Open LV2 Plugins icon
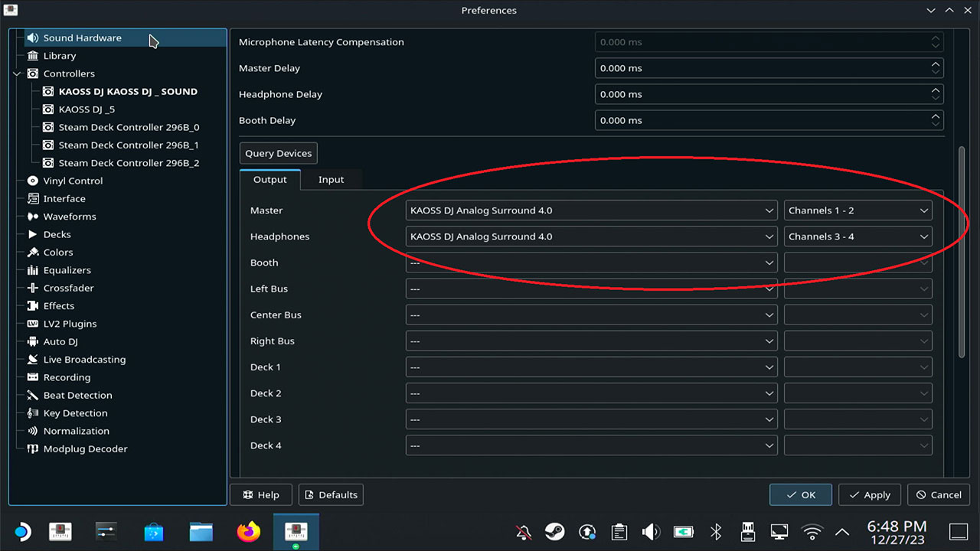 [x=32, y=324]
